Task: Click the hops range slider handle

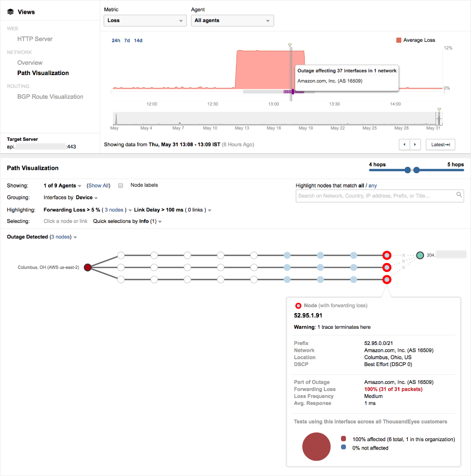Action: (408, 170)
